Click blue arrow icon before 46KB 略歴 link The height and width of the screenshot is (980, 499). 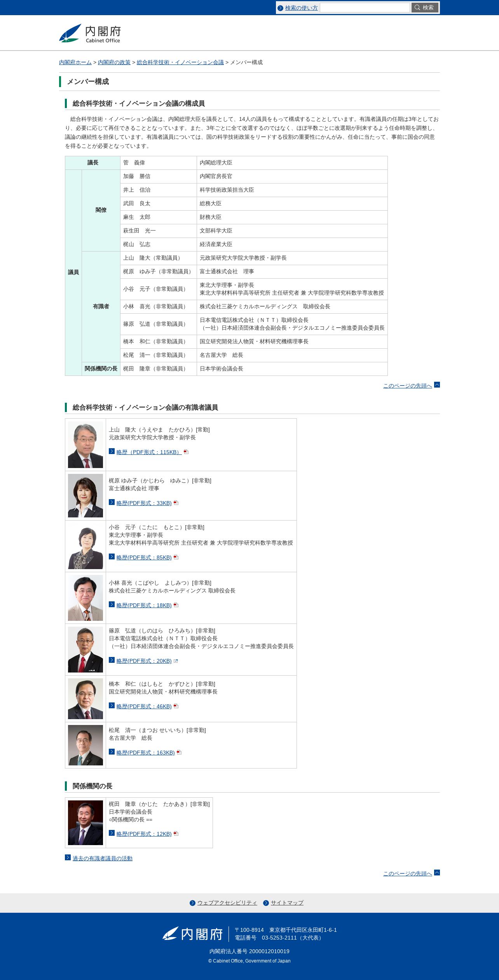pos(112,706)
